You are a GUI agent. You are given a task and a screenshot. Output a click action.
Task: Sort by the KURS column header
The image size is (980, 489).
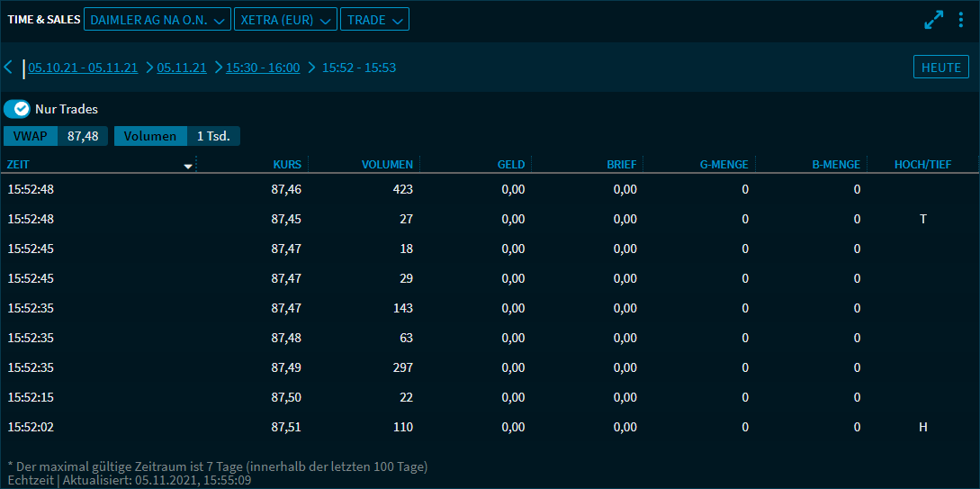pos(288,165)
